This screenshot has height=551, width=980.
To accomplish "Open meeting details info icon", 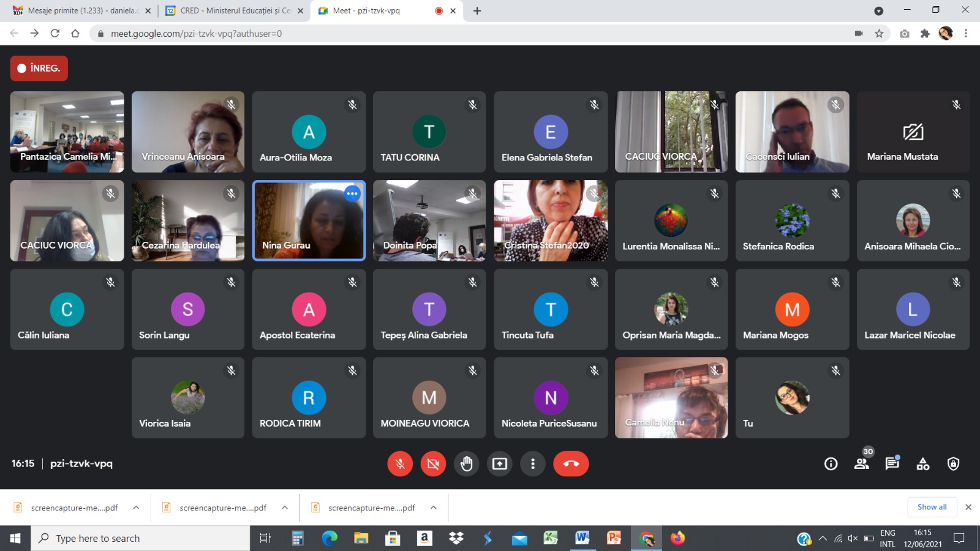I will point(831,464).
